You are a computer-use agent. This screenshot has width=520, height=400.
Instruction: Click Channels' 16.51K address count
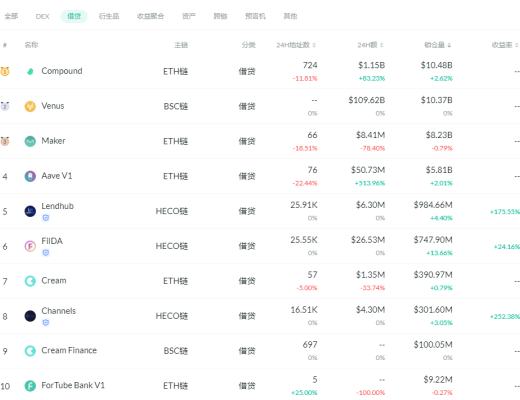pyautogui.click(x=304, y=310)
